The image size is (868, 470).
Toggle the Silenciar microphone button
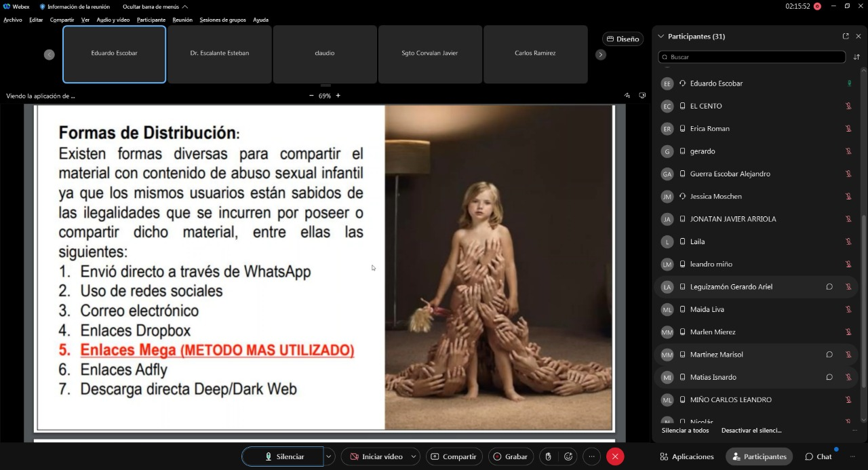click(283, 456)
